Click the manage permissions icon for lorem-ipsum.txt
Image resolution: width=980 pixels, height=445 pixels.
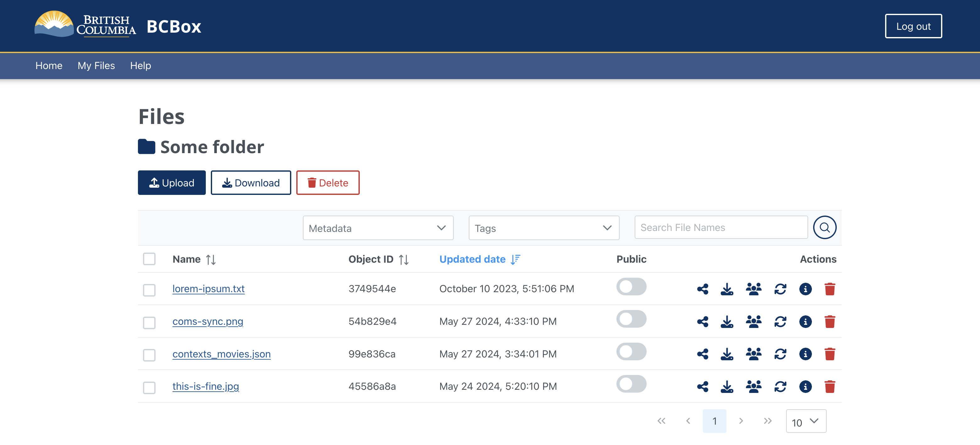tap(754, 288)
